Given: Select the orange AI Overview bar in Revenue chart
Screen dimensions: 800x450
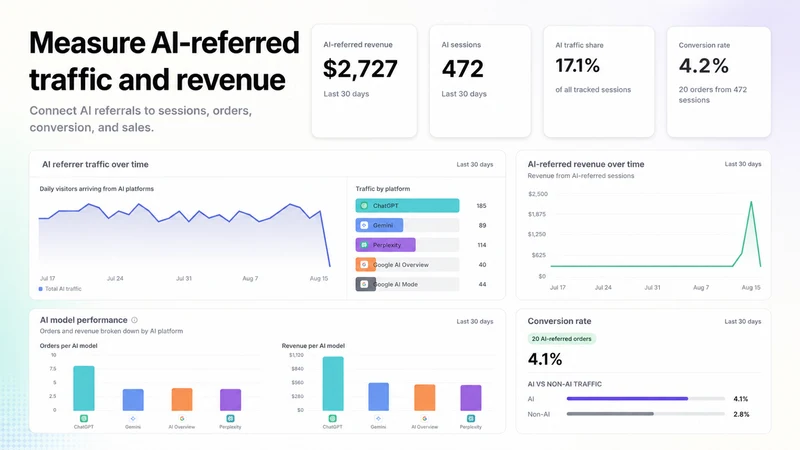Looking at the screenshot, I should pyautogui.click(x=424, y=397).
